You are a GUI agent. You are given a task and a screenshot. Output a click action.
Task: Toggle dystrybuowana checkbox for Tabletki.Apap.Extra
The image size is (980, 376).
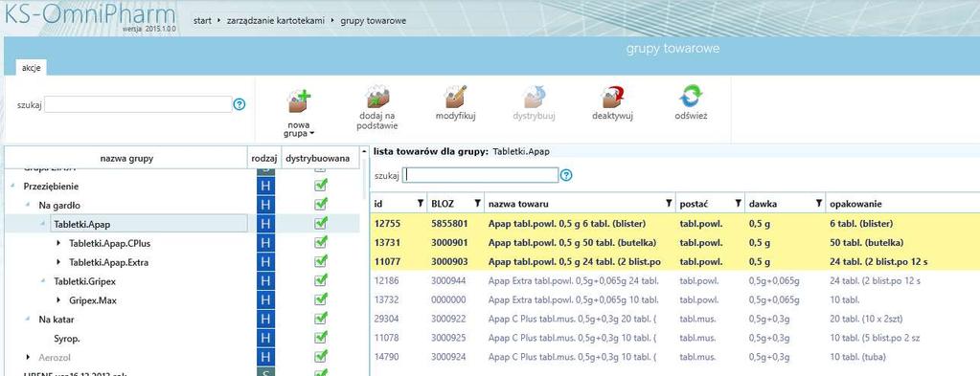(321, 262)
